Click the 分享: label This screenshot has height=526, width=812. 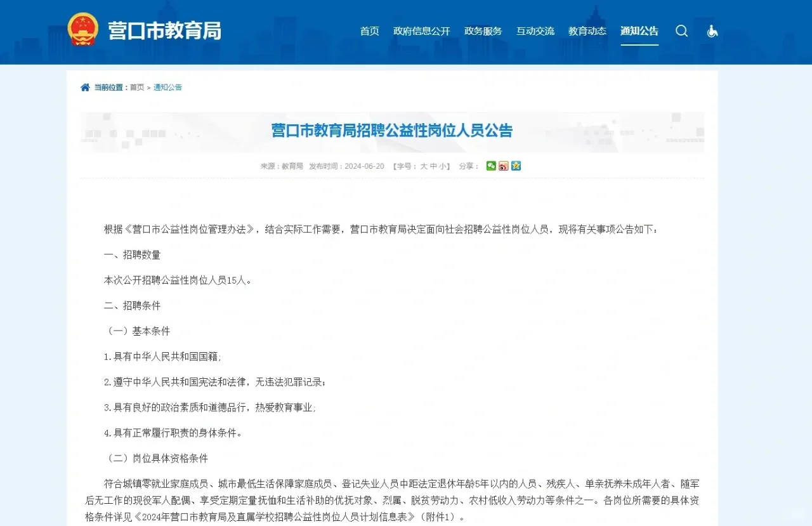[x=469, y=166]
